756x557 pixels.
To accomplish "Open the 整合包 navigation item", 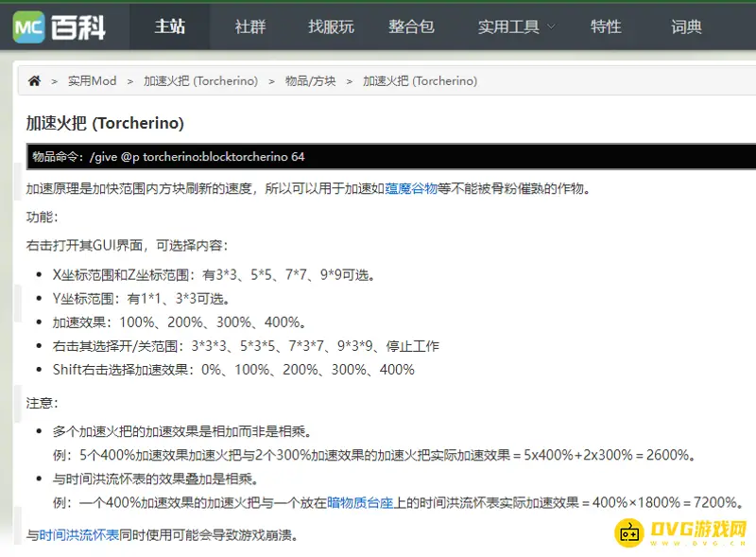I will (x=411, y=26).
